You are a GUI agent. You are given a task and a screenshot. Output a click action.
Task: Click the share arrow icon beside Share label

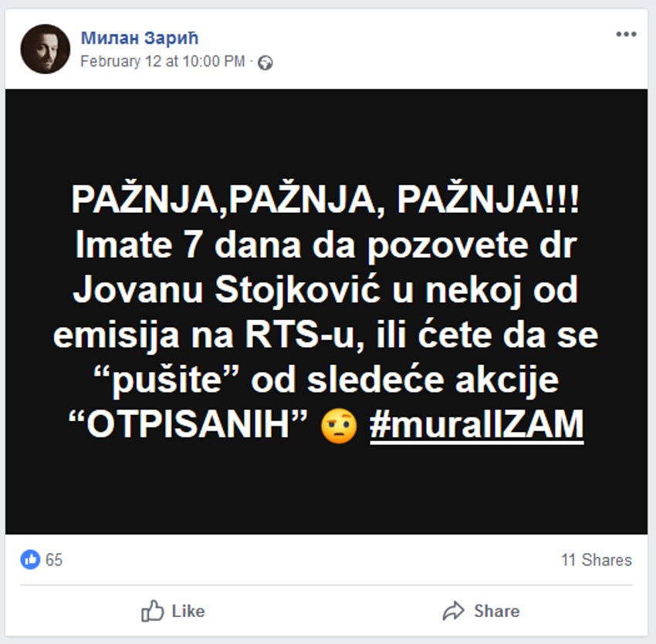pos(455,611)
